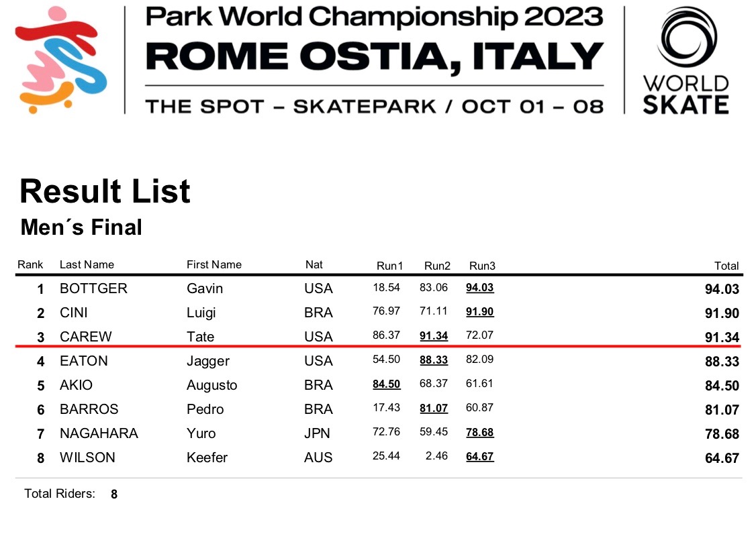Screen dimensions: 756x534
Task: Click the Last Name column header
Action: click(x=87, y=265)
